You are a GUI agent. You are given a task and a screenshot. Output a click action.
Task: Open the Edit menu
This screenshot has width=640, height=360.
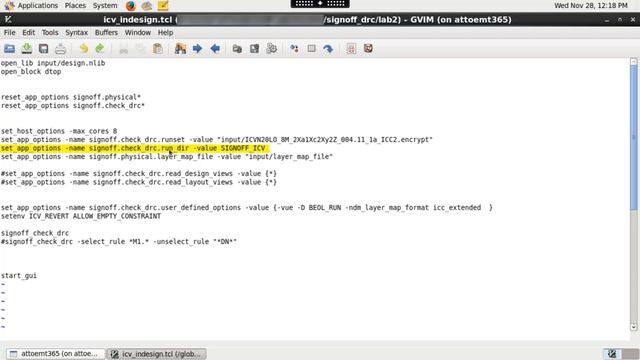[29, 33]
